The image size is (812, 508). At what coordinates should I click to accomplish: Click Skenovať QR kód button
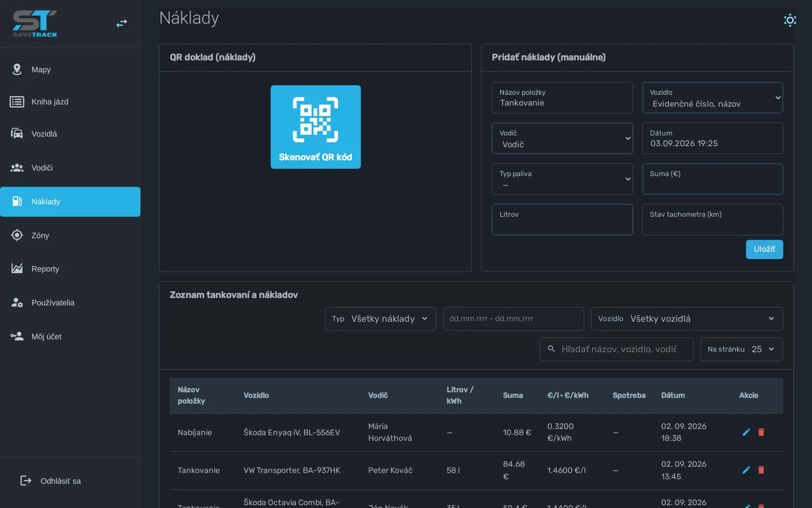coord(316,127)
